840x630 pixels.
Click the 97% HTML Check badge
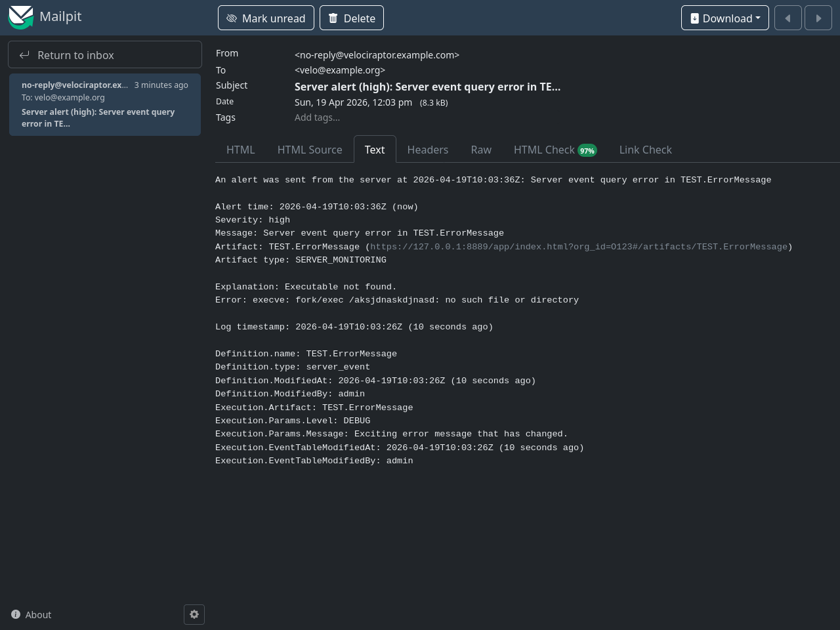click(x=587, y=151)
